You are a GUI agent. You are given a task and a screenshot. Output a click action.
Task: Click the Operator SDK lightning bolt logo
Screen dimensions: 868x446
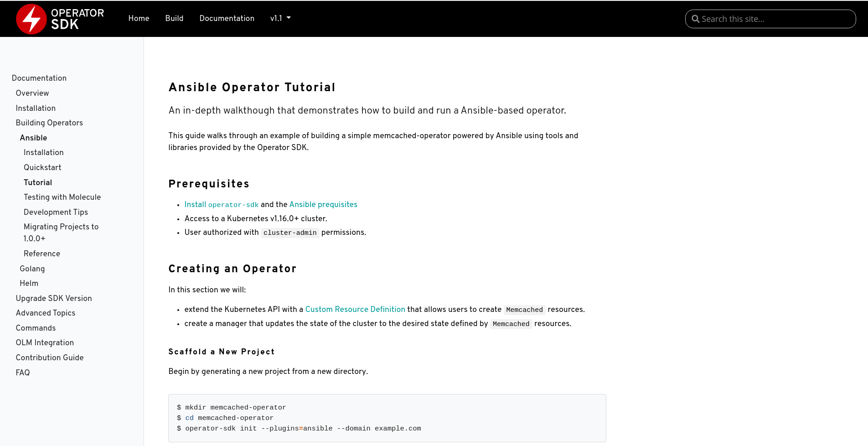[31, 19]
